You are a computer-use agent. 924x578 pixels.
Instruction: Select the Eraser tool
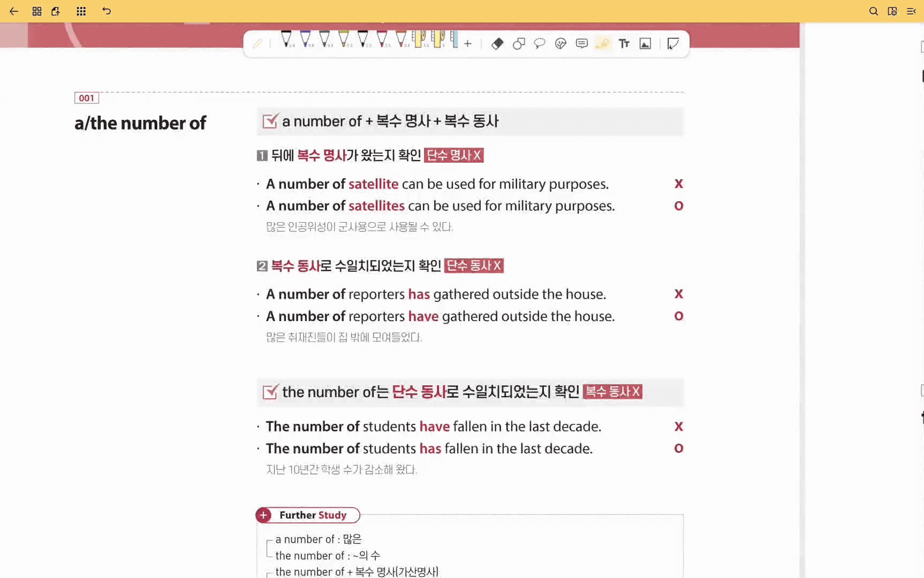497,44
